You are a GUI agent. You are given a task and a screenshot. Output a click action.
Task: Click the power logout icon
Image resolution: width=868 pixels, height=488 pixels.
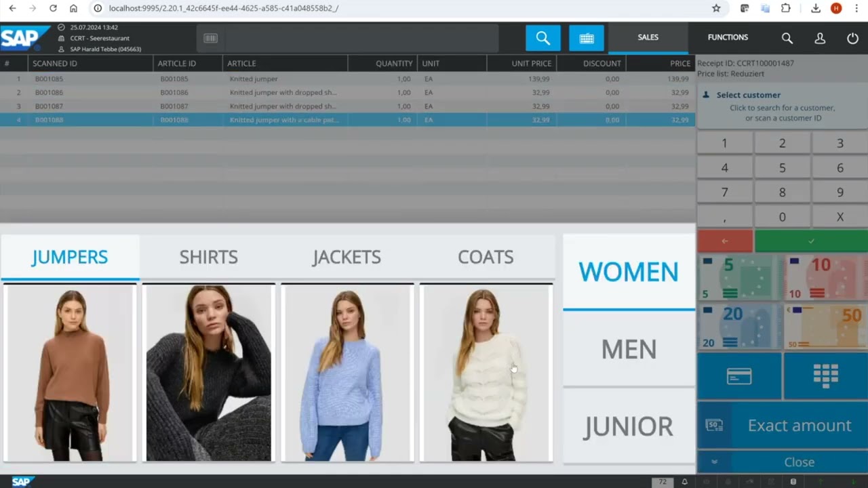852,38
